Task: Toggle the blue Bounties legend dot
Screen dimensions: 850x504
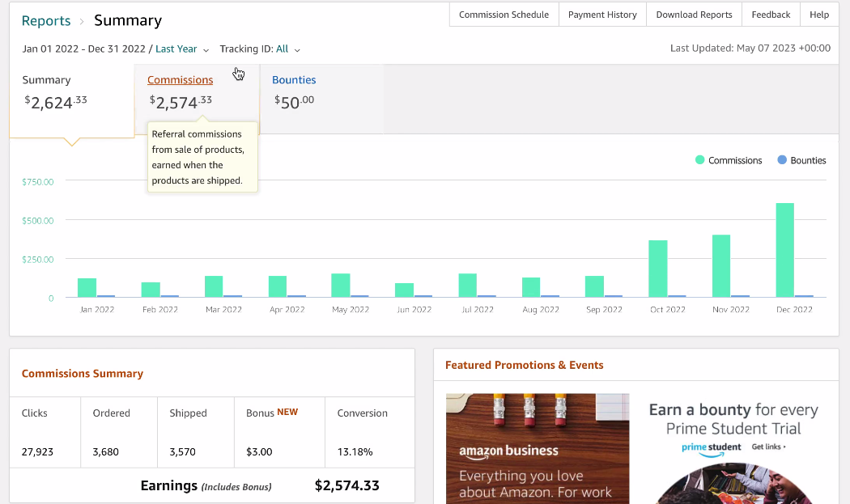Action: pyautogui.click(x=782, y=160)
